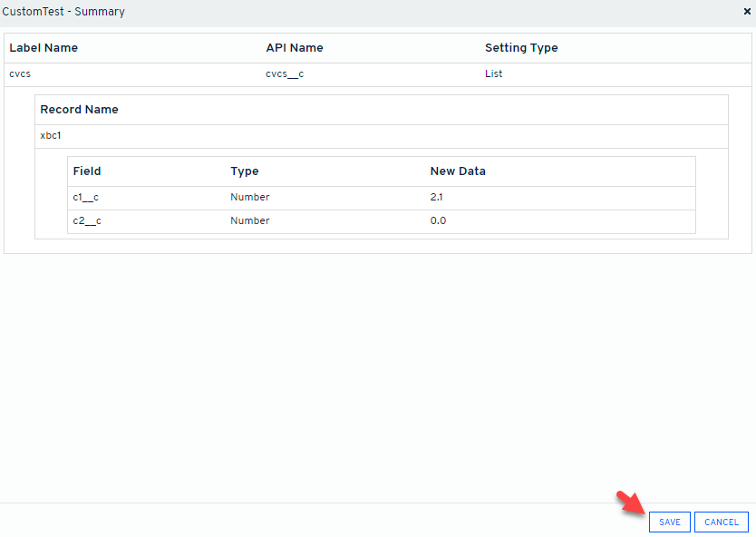Click the Type column header
This screenshot has width=756, height=537.
point(245,171)
